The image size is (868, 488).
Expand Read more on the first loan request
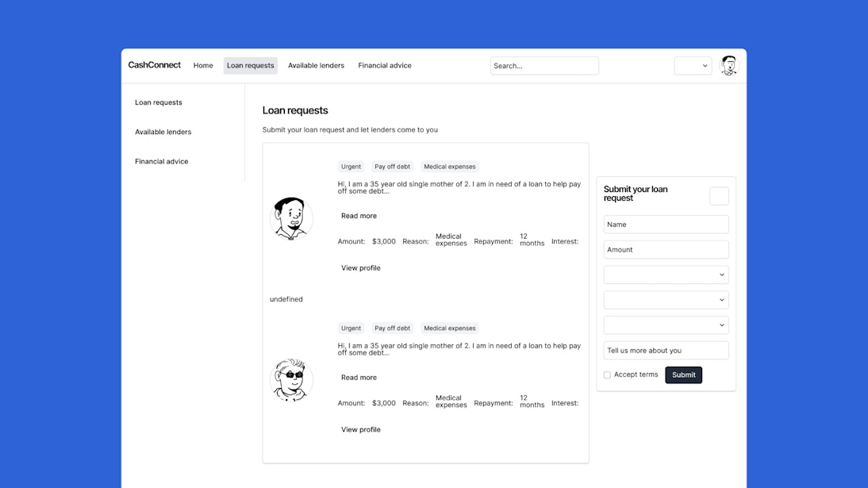coord(359,215)
